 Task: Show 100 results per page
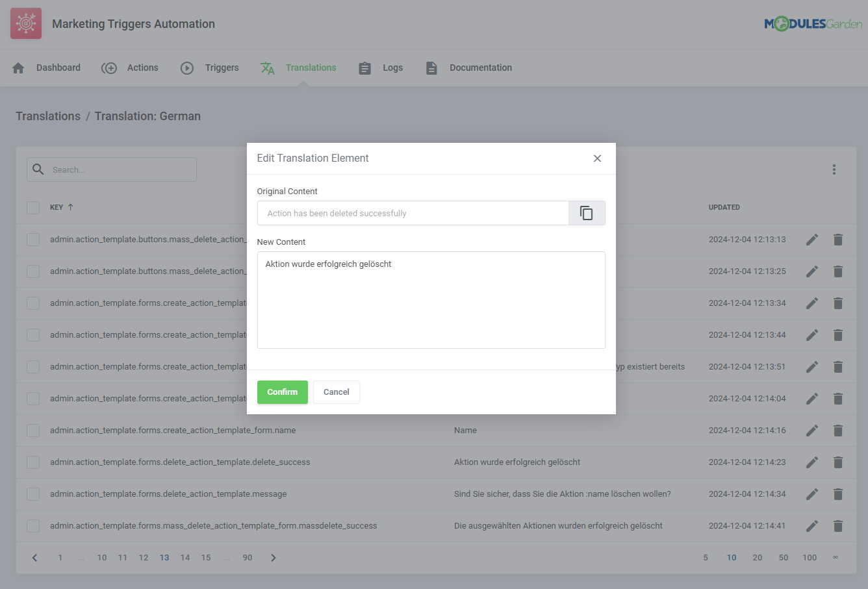click(x=810, y=557)
